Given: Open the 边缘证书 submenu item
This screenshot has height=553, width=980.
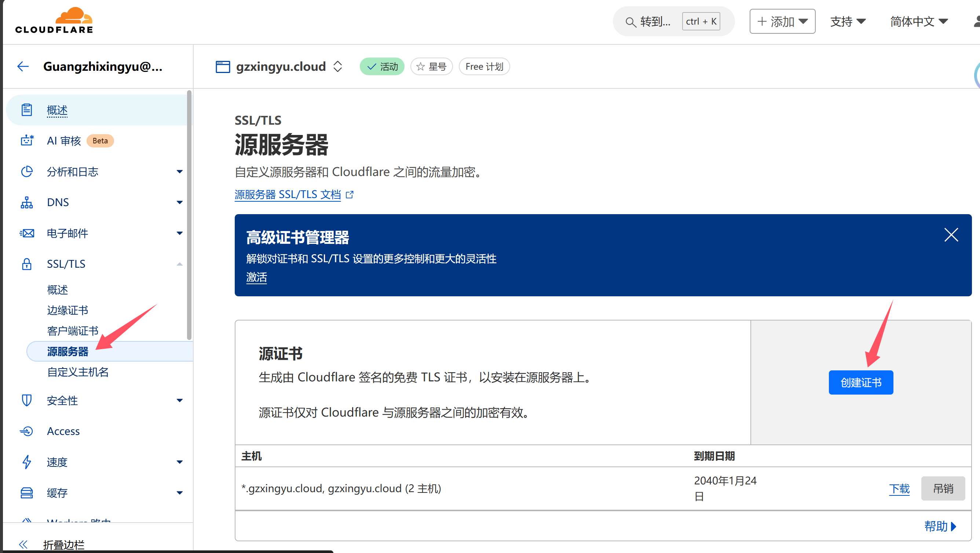Looking at the screenshot, I should click(x=68, y=310).
